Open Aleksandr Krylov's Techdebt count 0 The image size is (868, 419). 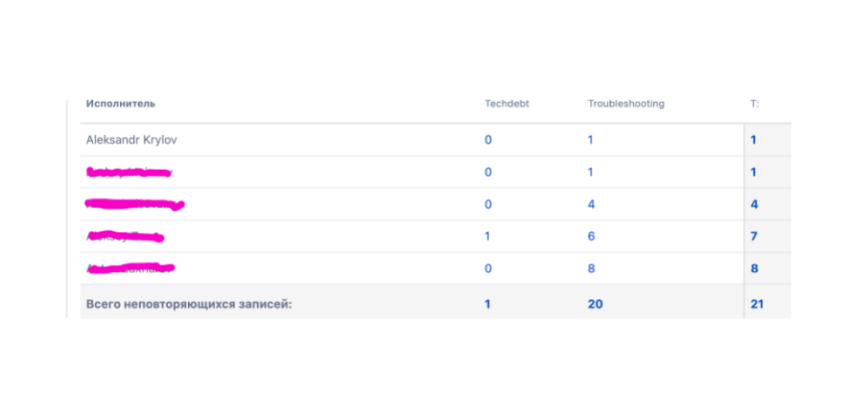pyautogui.click(x=488, y=140)
